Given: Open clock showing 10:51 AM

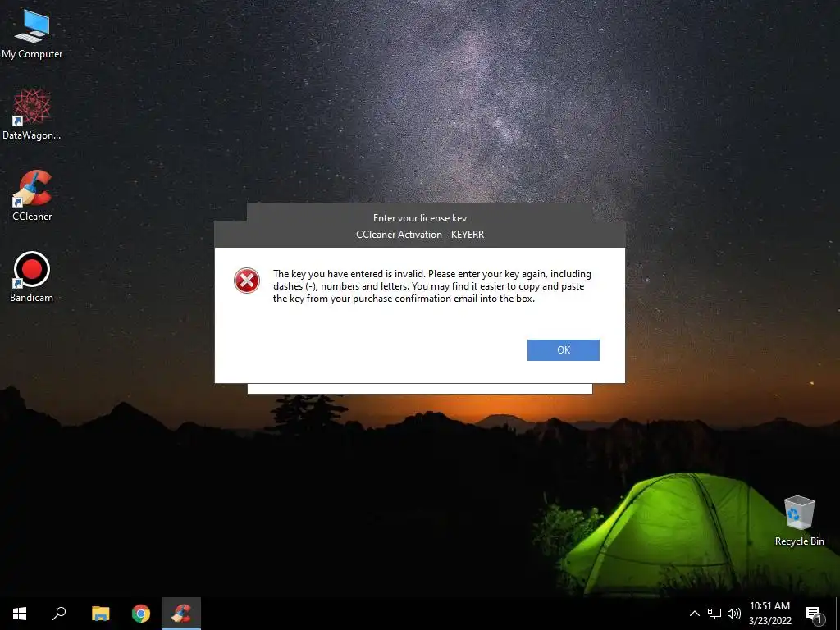Looking at the screenshot, I should (x=769, y=614).
